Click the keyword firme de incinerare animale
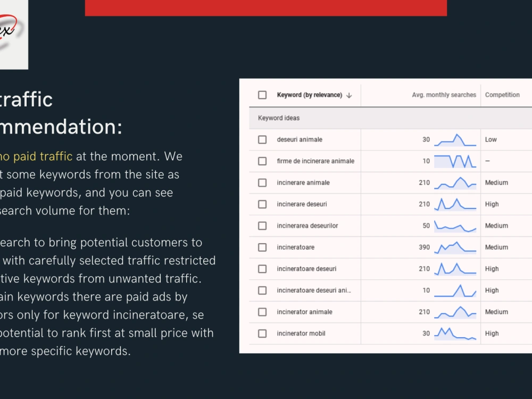The height and width of the screenshot is (399, 532). pyautogui.click(x=315, y=161)
